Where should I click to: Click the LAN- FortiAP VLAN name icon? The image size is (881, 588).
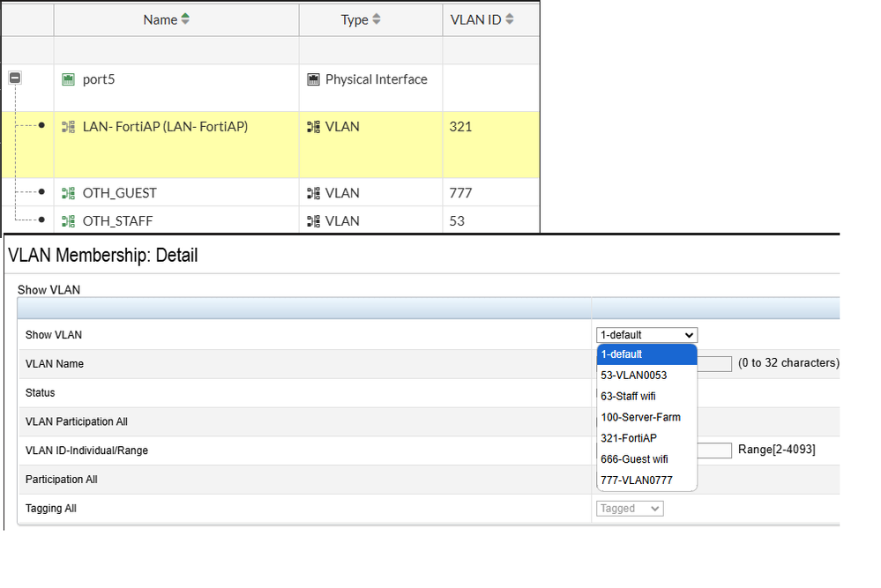[68, 127]
